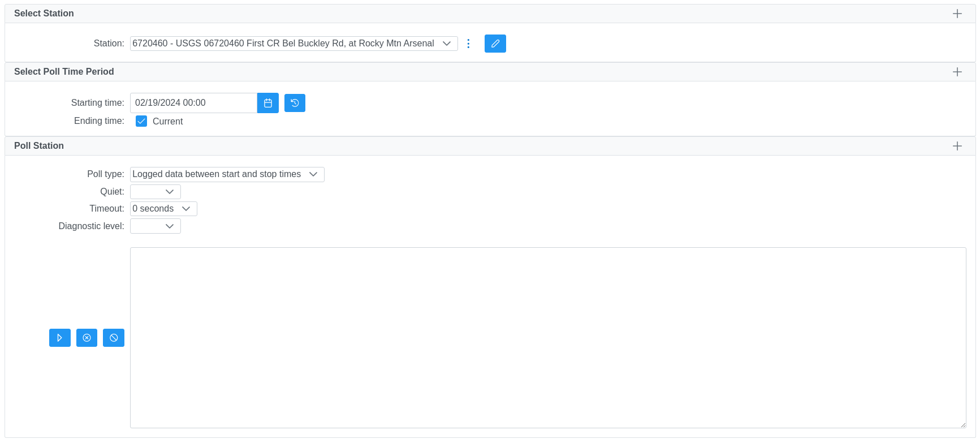Click the circled X cancel poll button
The width and height of the screenshot is (980, 443).
click(87, 338)
